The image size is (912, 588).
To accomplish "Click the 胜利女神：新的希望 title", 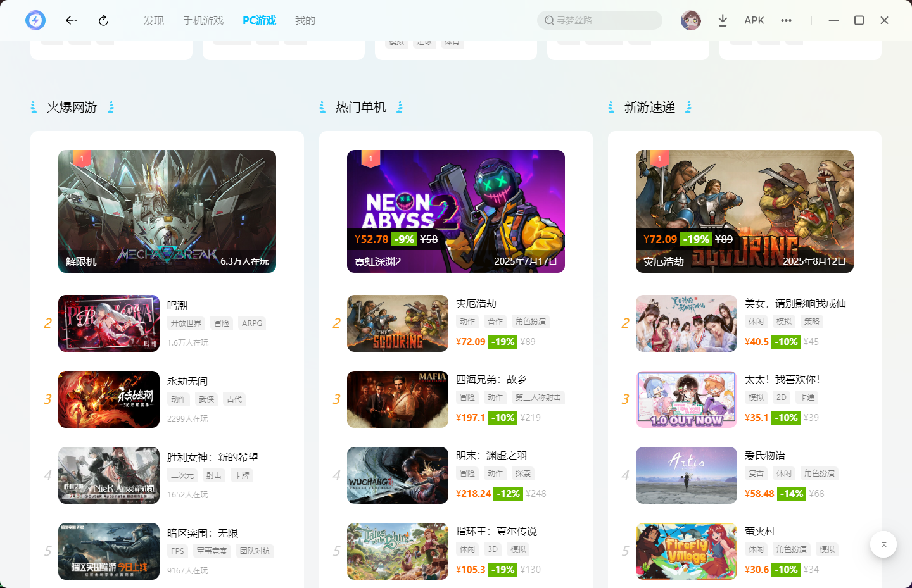I will tap(213, 457).
